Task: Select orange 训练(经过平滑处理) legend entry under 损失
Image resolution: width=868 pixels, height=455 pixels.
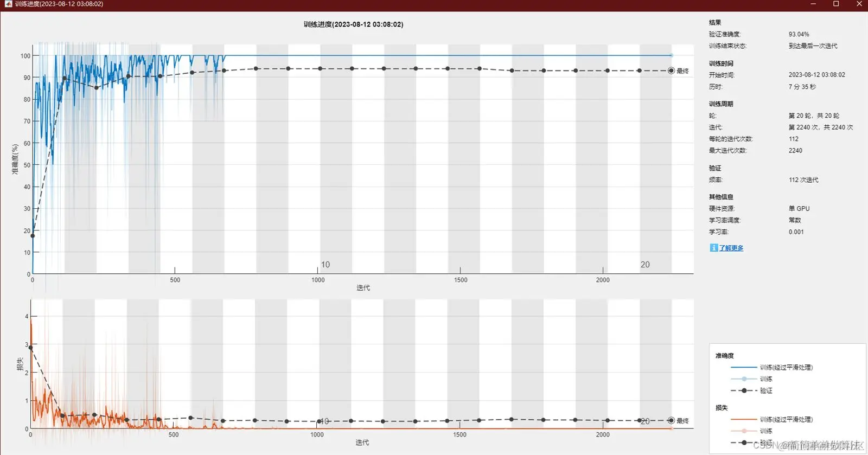Action: pyautogui.click(x=771, y=419)
